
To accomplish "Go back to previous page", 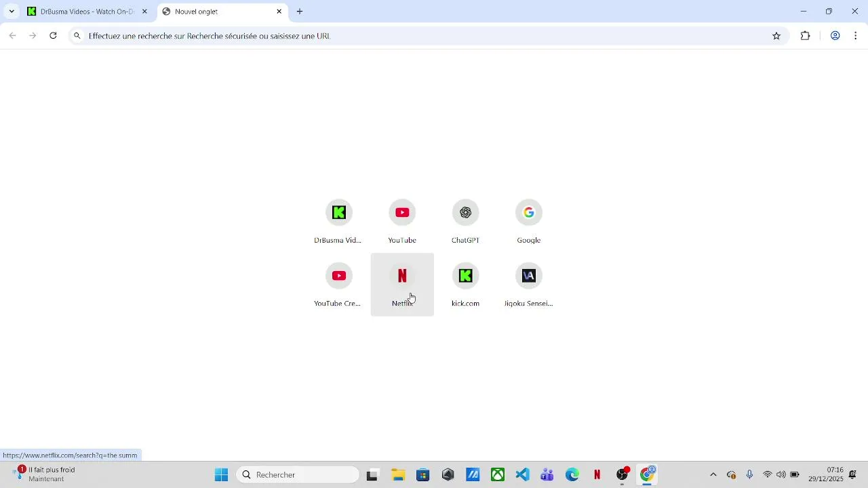I will coord(12,36).
